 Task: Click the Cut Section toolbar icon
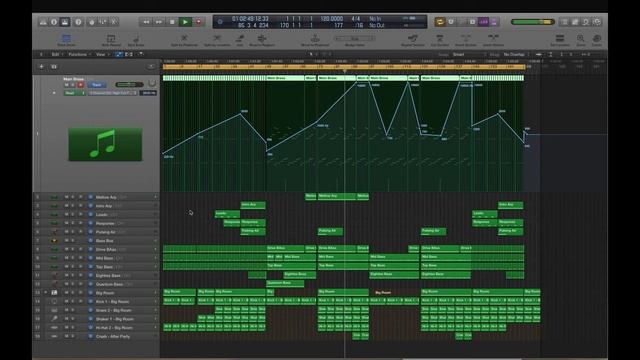click(440, 40)
